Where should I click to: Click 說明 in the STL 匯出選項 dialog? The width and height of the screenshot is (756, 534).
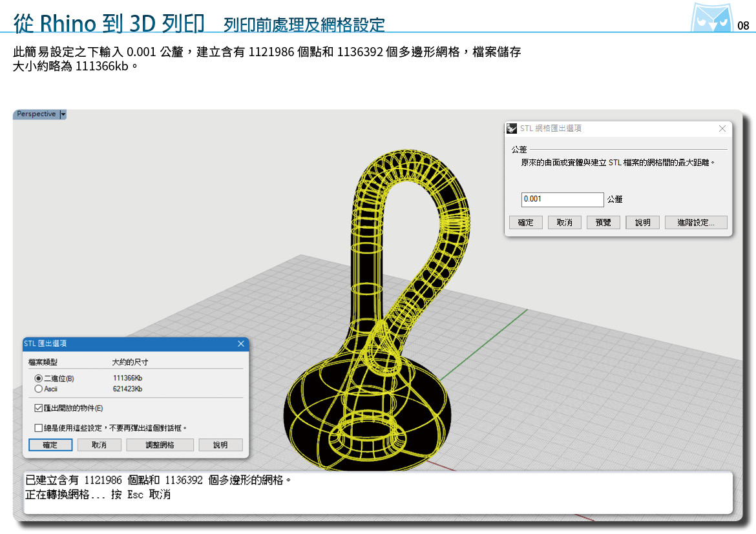click(x=220, y=445)
